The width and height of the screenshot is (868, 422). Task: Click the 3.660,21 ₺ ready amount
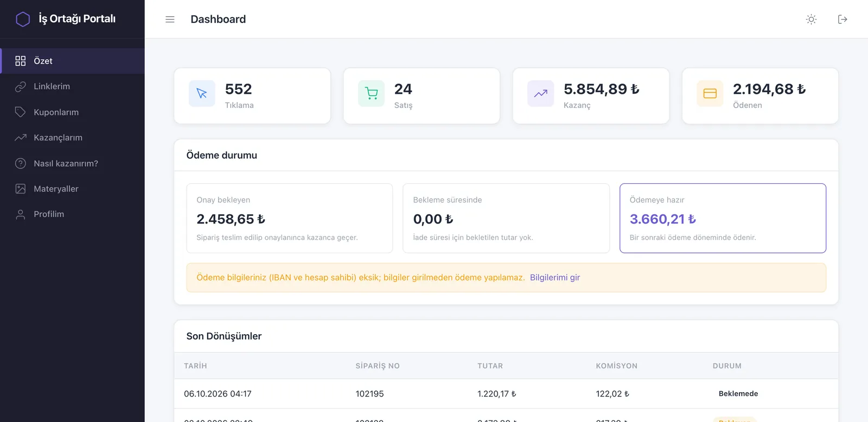(662, 219)
